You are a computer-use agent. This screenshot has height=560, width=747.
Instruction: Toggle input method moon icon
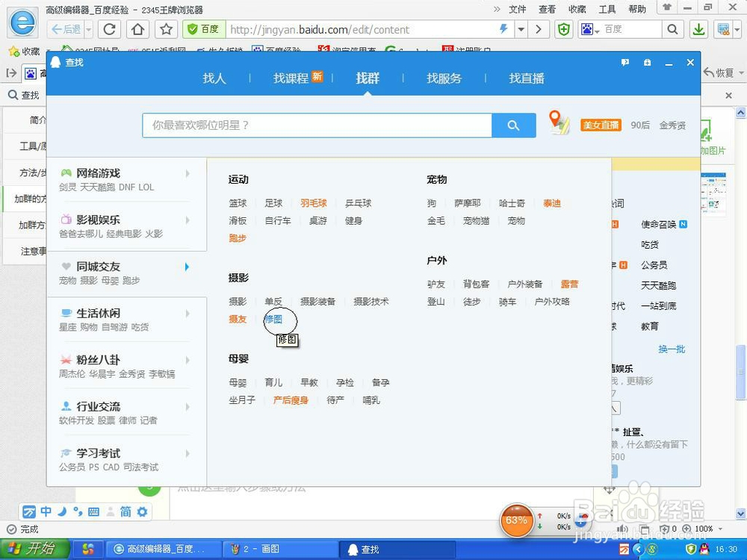62,512
